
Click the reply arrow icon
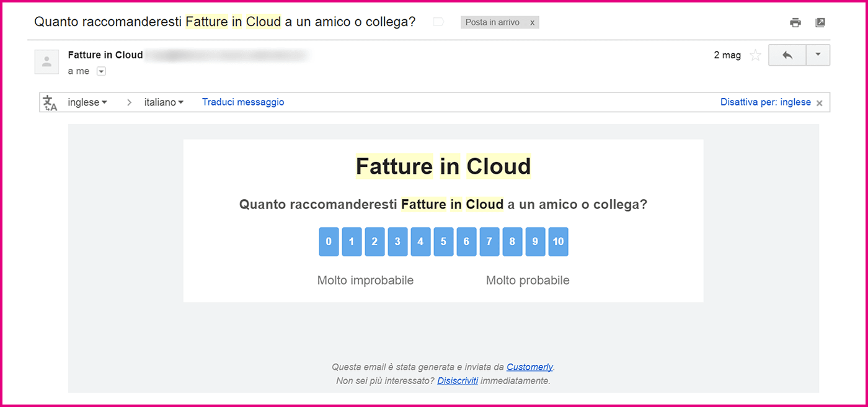coord(787,55)
